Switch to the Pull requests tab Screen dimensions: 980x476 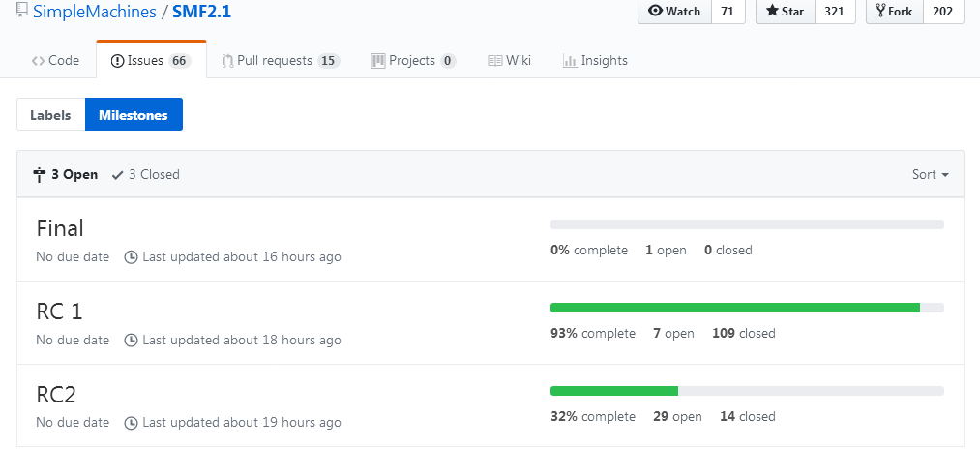pos(281,61)
